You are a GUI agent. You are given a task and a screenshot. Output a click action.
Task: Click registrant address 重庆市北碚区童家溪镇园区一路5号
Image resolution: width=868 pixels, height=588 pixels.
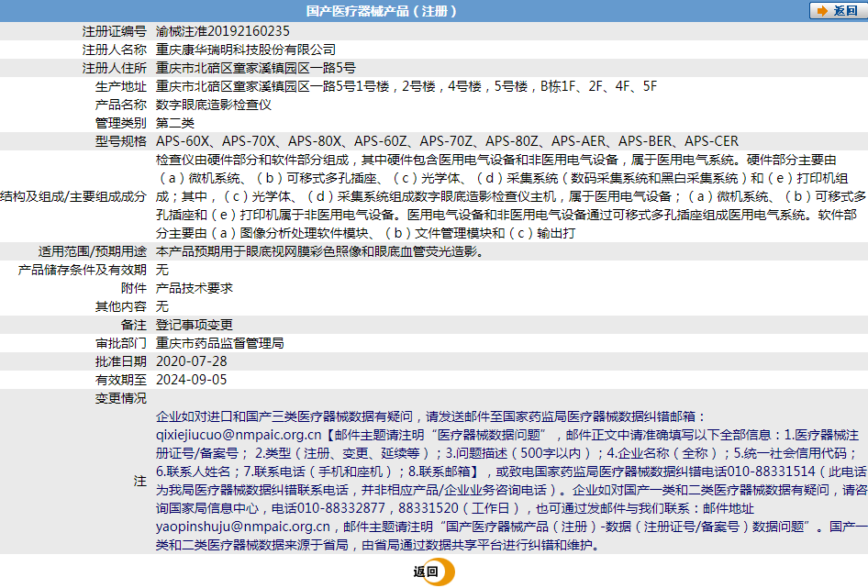[x=256, y=68]
